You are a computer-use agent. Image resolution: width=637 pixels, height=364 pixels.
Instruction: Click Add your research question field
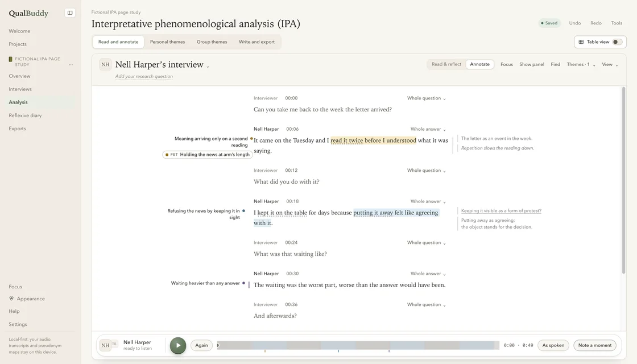(x=144, y=76)
